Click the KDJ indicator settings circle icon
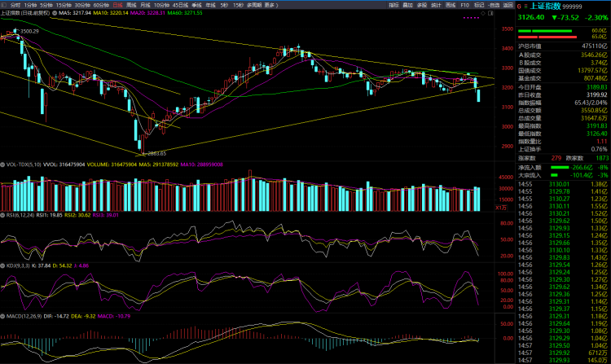The image size is (611, 364). (x=3, y=265)
